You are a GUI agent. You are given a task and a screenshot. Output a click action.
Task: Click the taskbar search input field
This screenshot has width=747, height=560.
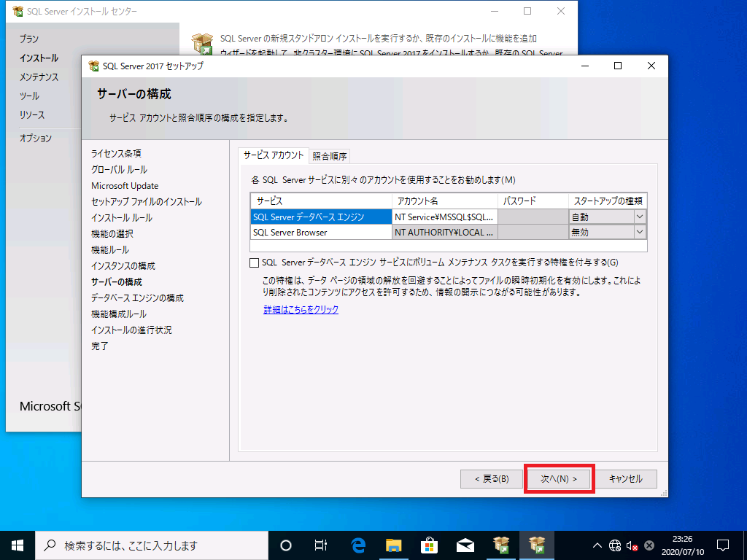(146, 545)
